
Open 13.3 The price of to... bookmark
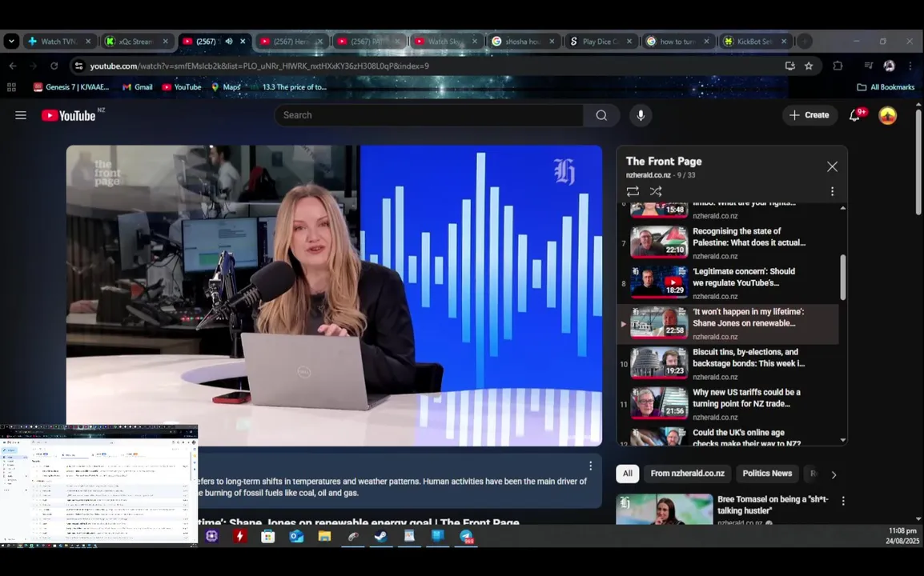point(289,87)
